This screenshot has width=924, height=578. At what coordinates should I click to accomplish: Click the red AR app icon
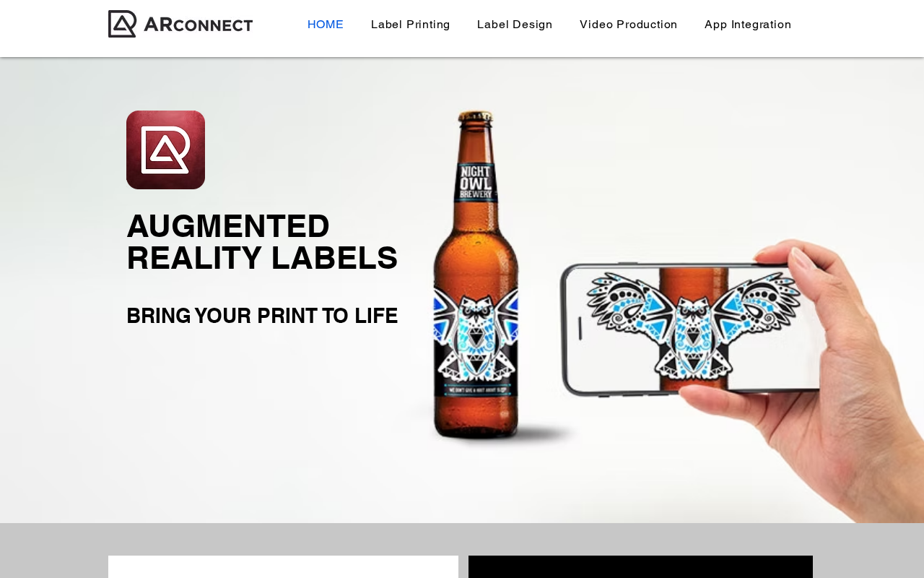click(165, 150)
